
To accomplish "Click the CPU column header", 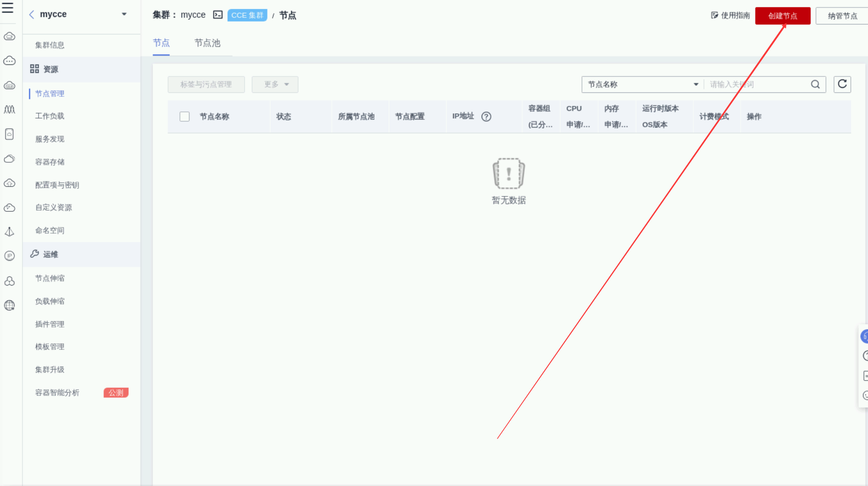I will 574,108.
